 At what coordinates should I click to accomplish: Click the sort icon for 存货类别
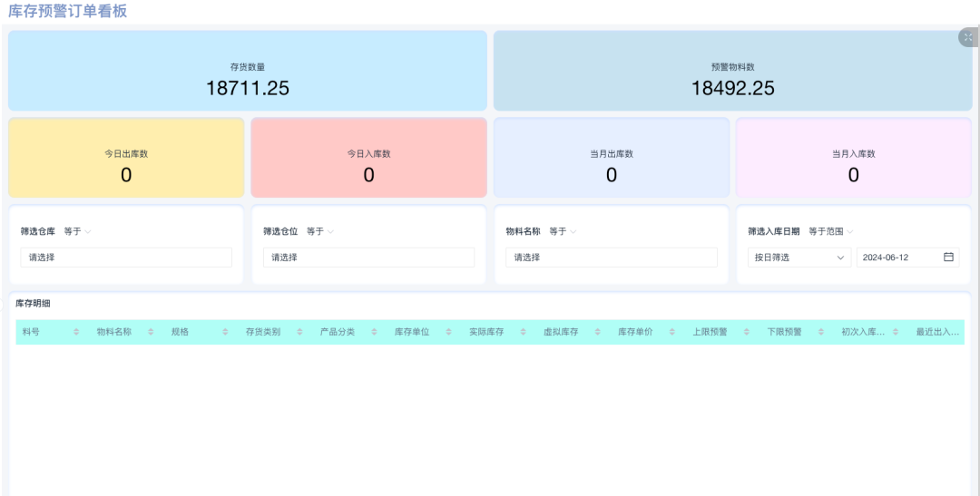coord(299,333)
